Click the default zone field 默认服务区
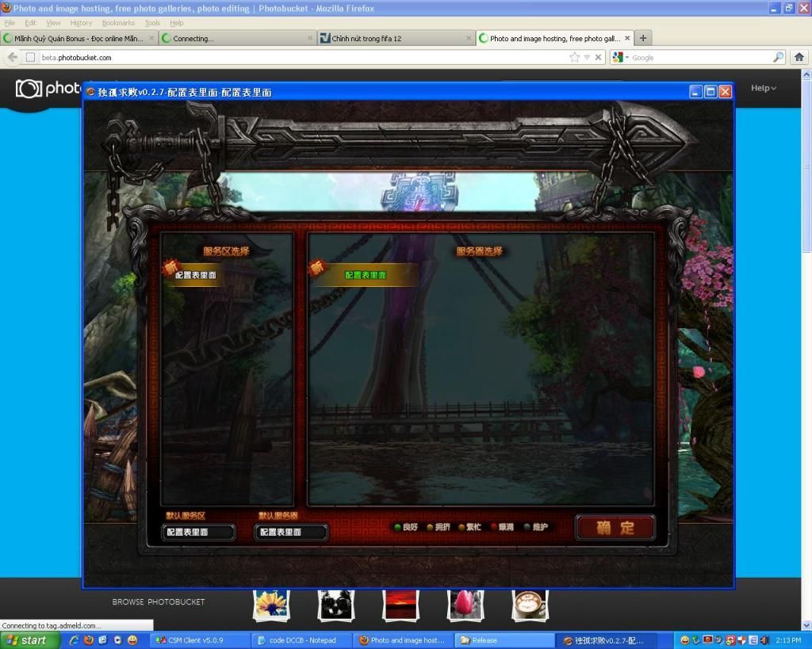 click(x=198, y=532)
